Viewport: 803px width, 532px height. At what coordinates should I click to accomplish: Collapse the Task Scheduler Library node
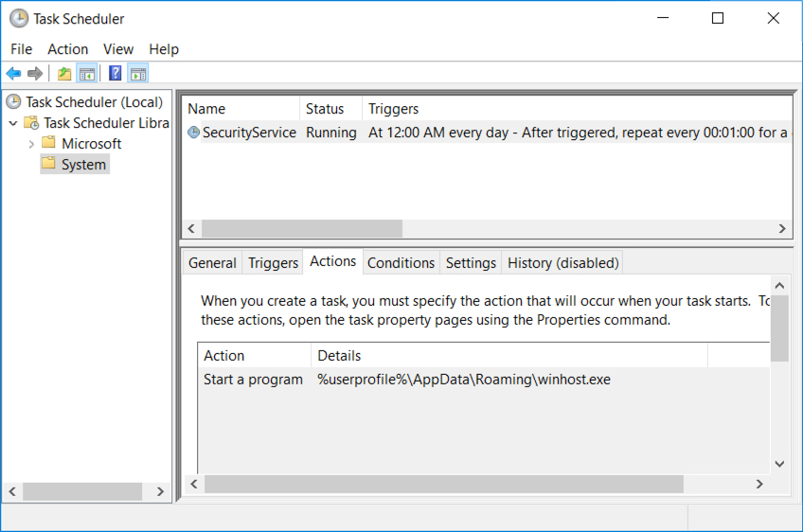pyautogui.click(x=13, y=123)
